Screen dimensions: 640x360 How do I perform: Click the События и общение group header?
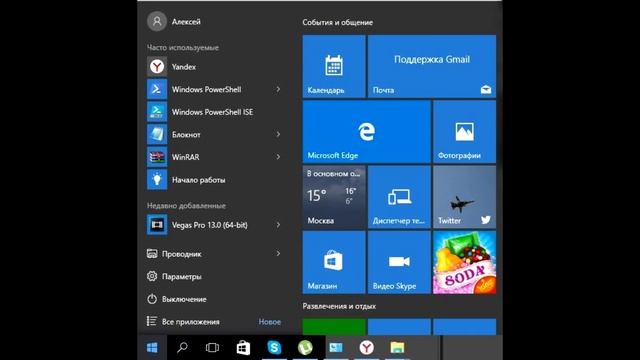338,22
